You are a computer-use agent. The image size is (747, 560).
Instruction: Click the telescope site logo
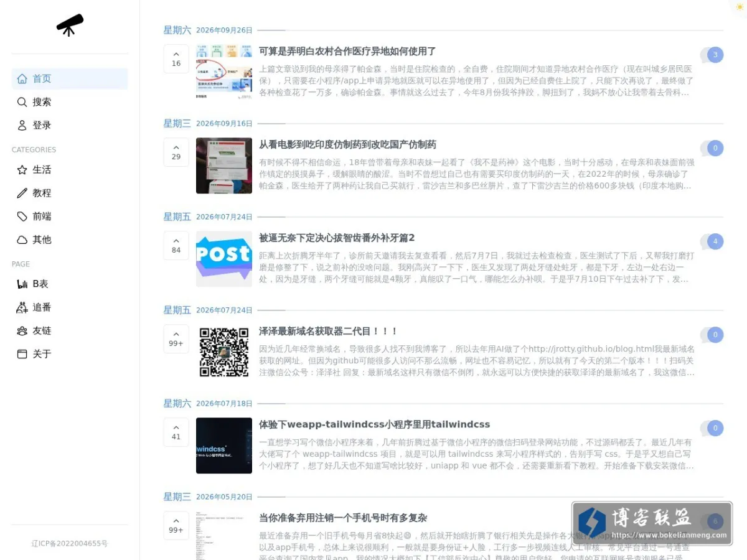tap(70, 25)
